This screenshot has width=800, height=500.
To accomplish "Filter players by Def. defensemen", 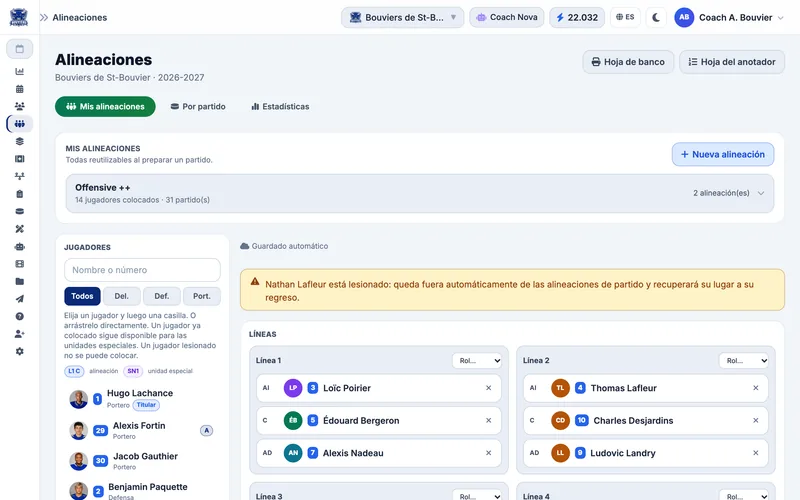I will 162,296.
